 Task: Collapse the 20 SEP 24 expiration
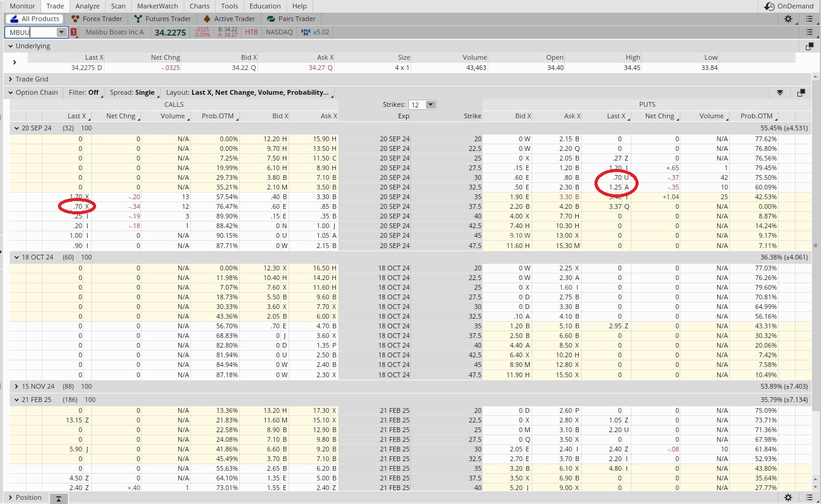[16, 128]
